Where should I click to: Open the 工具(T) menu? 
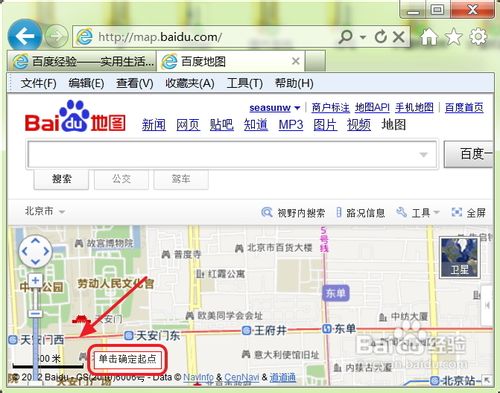(245, 83)
